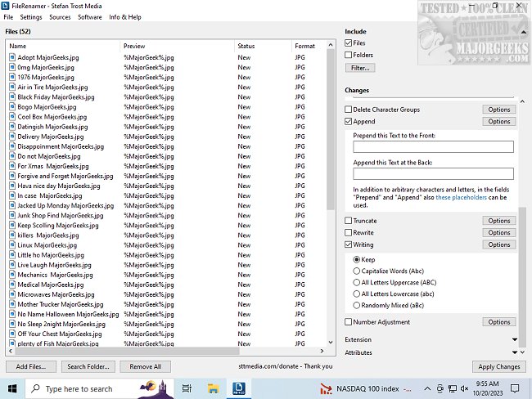This screenshot has height=399, width=532.
Task: Open the Info & Help menu
Action: click(125, 17)
